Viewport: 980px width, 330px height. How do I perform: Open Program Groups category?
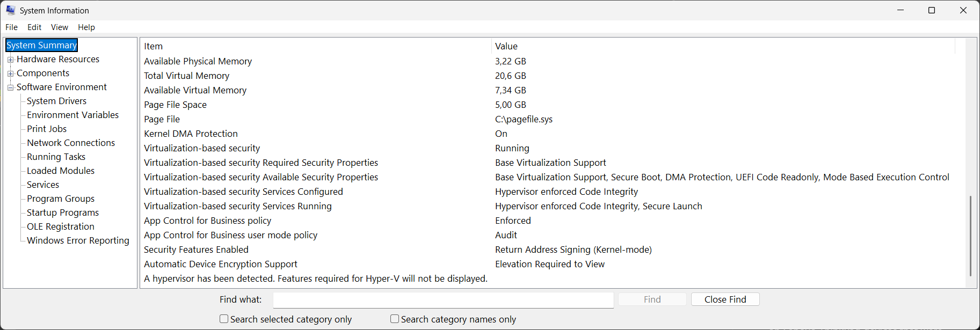(61, 199)
